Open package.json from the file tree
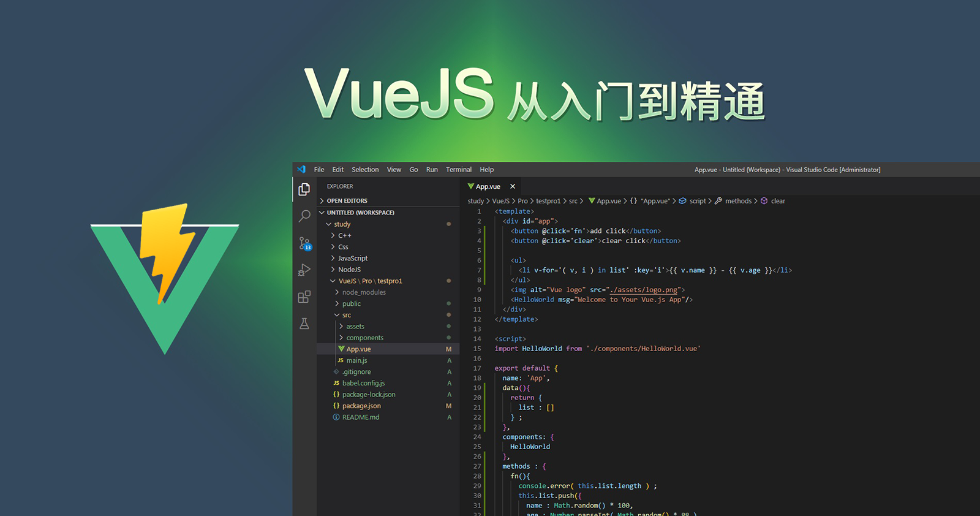 [x=388, y=406]
